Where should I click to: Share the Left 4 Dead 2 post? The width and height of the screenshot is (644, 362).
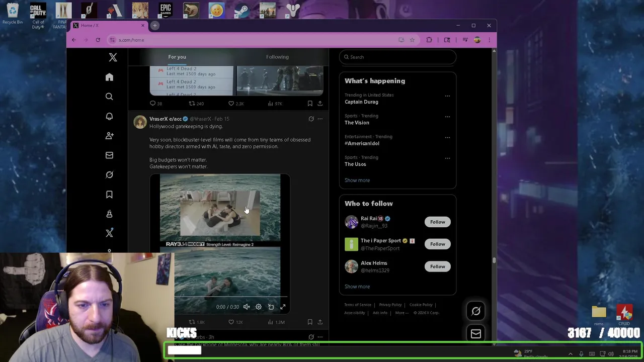(320, 104)
